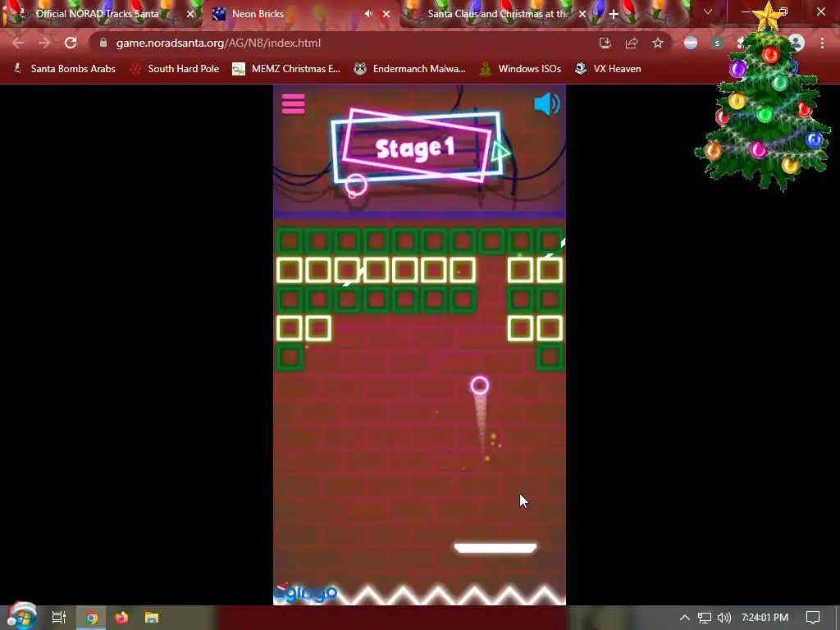840x630 pixels.
Task: Open Endermanch Malwa... bookmark
Action: 409,69
